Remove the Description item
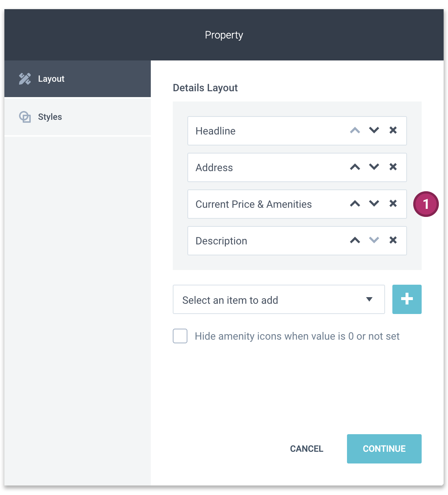Image resolution: width=448 pixels, height=495 pixels. click(x=393, y=240)
